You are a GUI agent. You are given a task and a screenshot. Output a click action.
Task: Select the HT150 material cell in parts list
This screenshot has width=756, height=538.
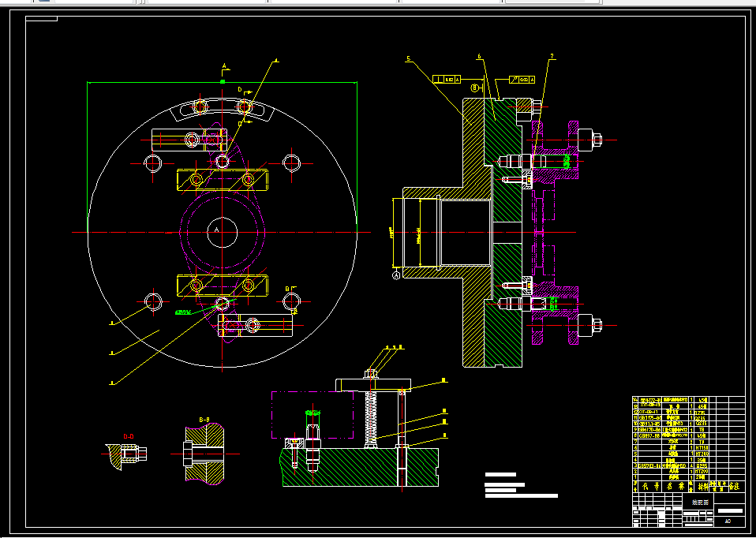point(701,447)
